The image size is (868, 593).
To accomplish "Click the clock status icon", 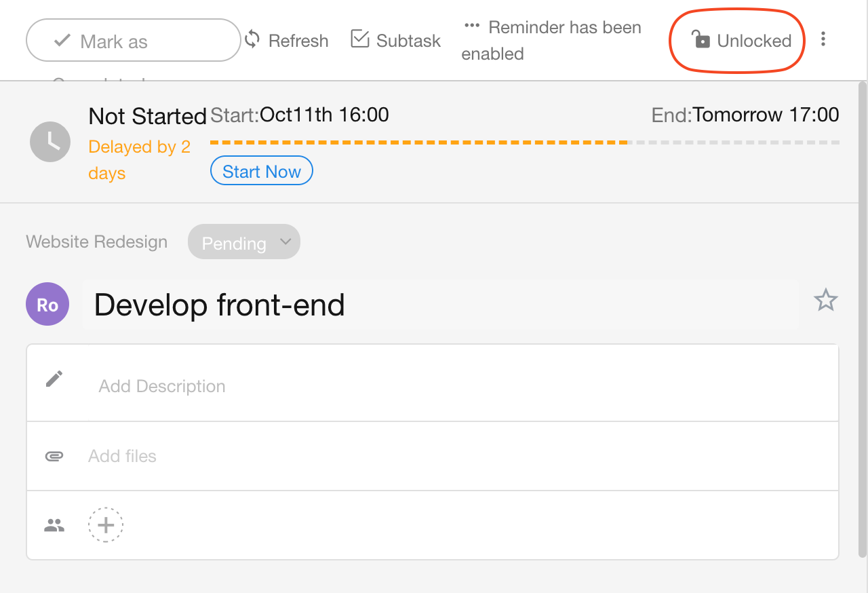I will [x=50, y=142].
